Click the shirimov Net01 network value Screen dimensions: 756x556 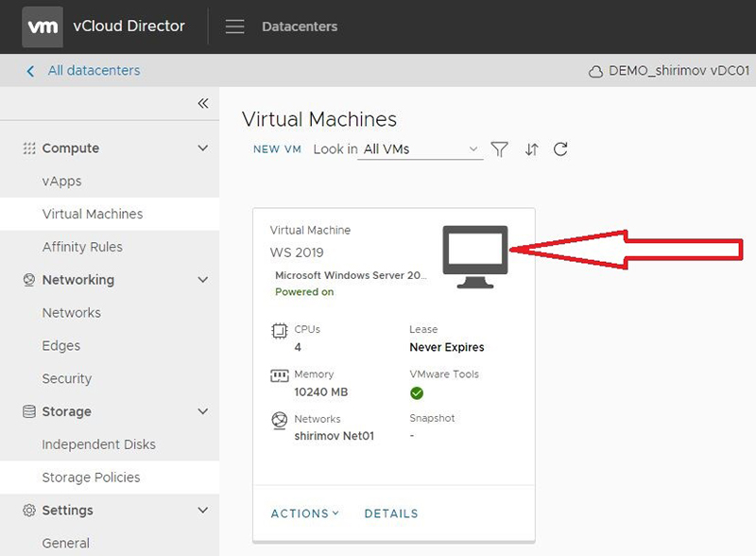[335, 436]
